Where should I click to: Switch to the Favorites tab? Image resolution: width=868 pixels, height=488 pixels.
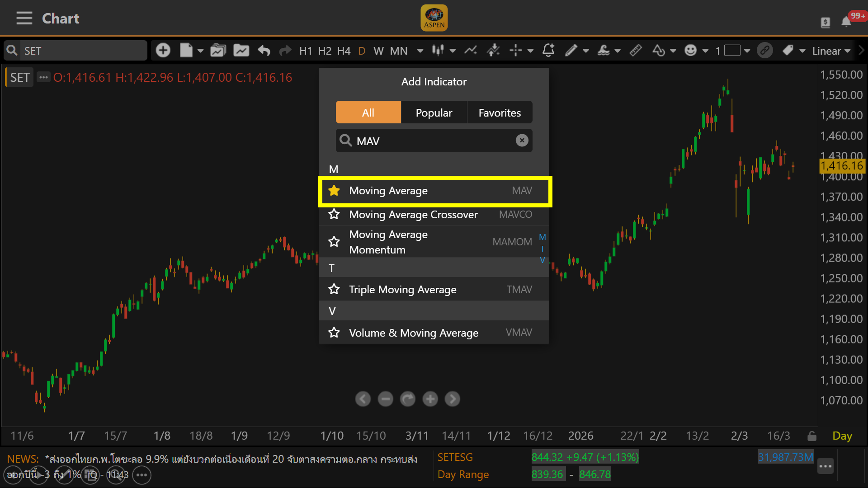pos(500,113)
